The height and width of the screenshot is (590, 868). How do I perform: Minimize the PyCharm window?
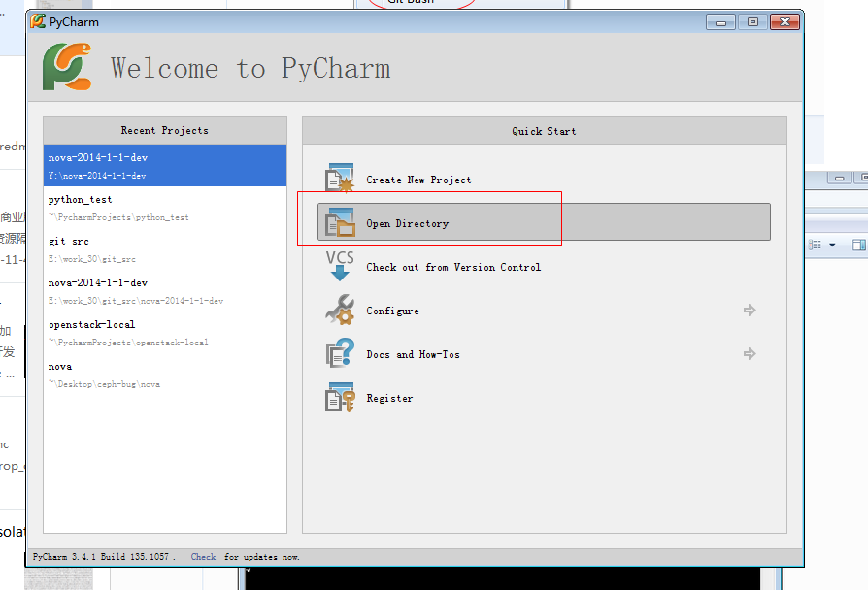(720, 22)
